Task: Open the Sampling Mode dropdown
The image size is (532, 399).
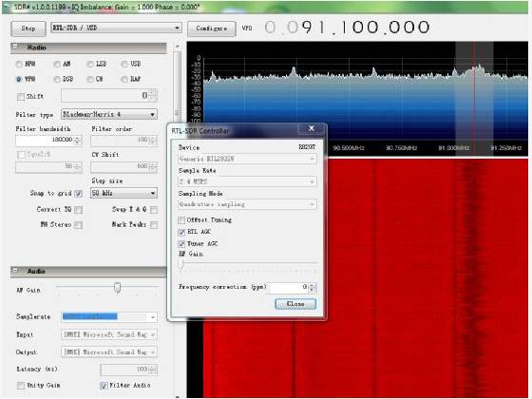Action: click(x=247, y=204)
